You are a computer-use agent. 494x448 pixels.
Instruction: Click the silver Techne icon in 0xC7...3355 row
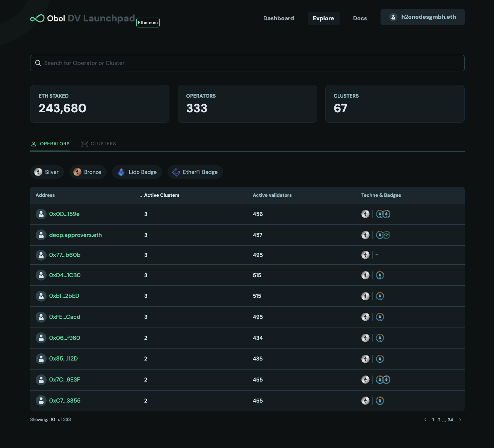(x=366, y=401)
